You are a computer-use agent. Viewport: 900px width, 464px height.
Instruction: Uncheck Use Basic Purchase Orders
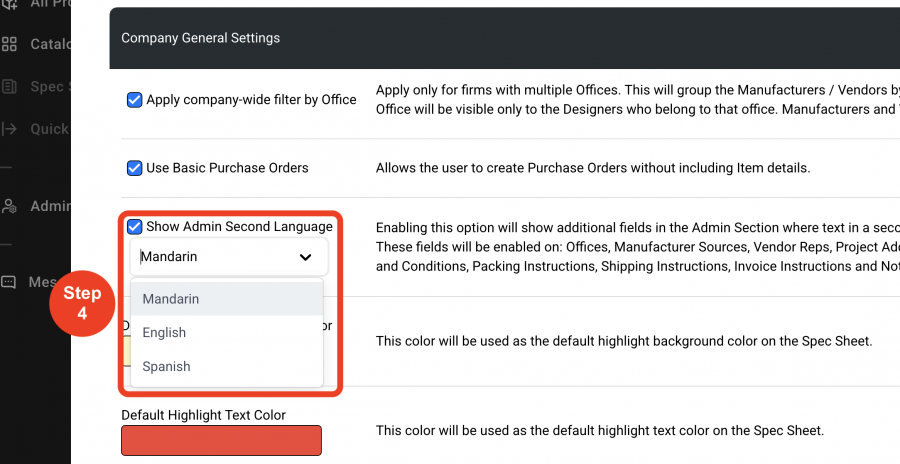click(134, 168)
